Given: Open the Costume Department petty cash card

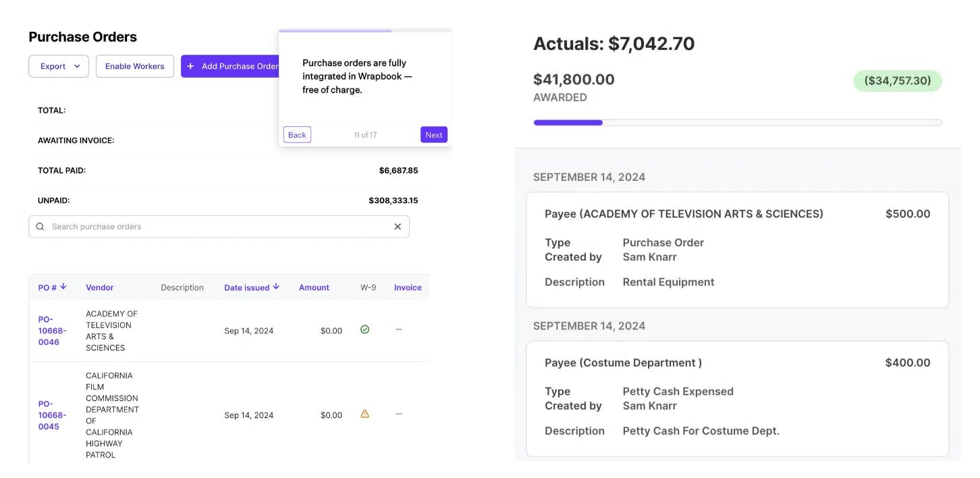Looking at the screenshot, I should pos(737,398).
